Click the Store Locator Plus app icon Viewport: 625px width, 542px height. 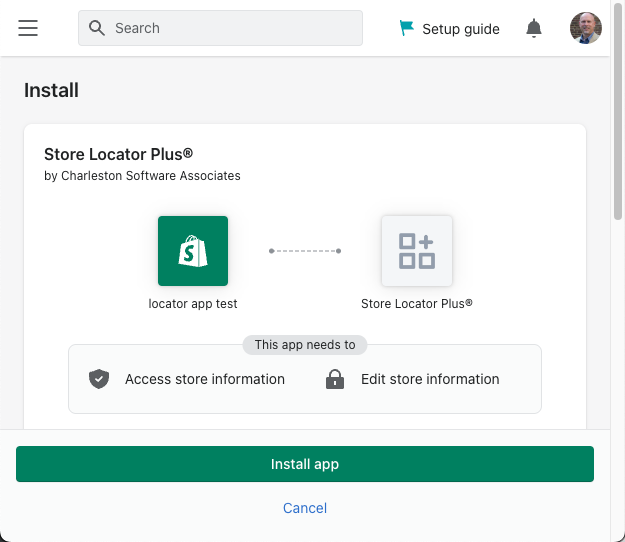(417, 251)
